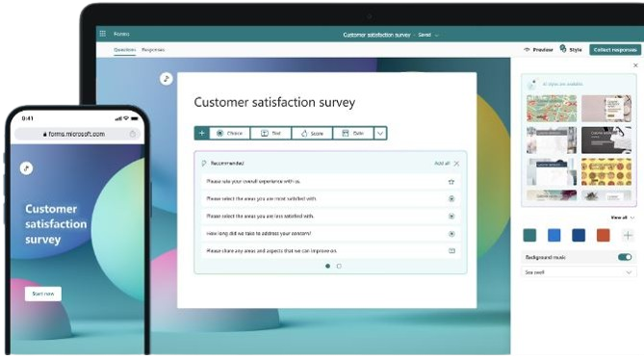Viewport: 644px width, 359px height.
Task: Add a Text question
Action: coord(270,133)
